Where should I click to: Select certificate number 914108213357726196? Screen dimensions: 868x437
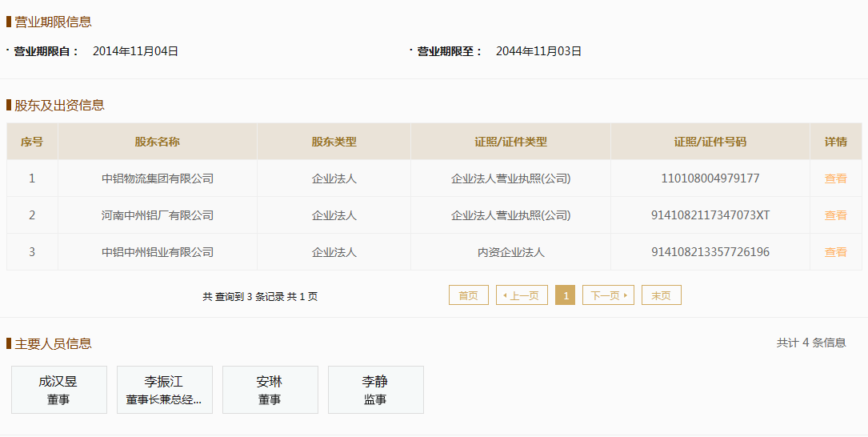(710, 252)
